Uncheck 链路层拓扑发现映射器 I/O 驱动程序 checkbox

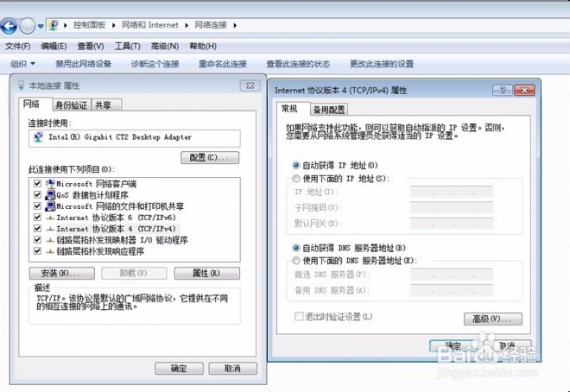tap(37, 240)
